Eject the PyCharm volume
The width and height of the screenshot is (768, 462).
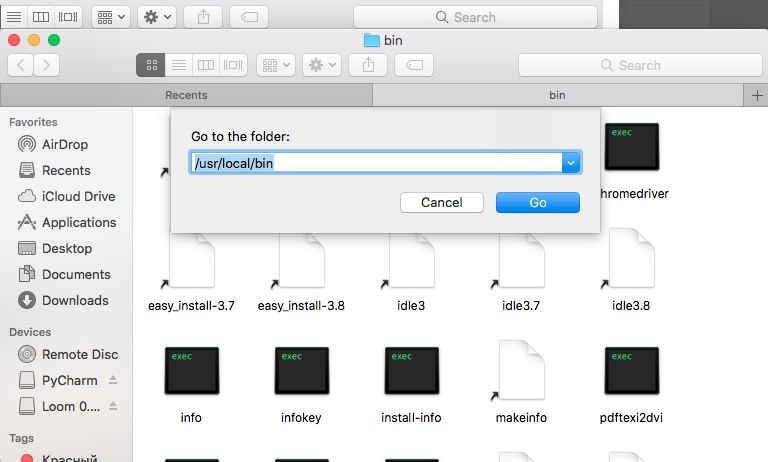click(x=113, y=380)
